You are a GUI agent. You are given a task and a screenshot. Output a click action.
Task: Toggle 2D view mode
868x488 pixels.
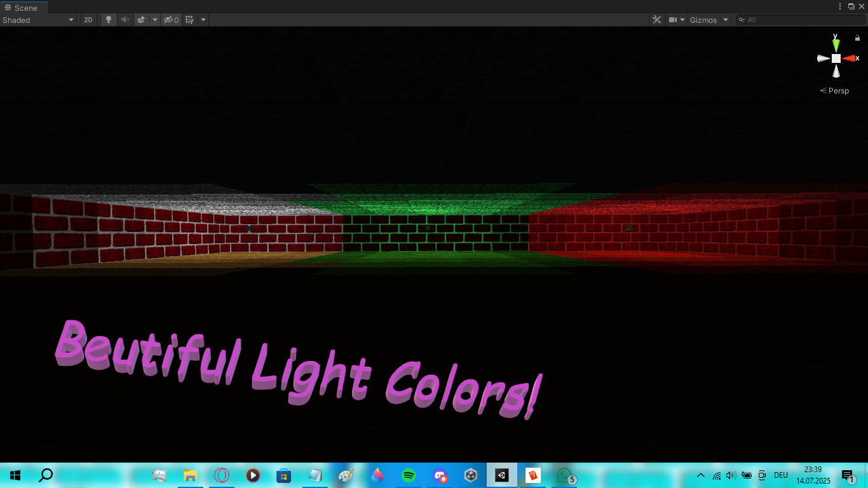pos(88,20)
